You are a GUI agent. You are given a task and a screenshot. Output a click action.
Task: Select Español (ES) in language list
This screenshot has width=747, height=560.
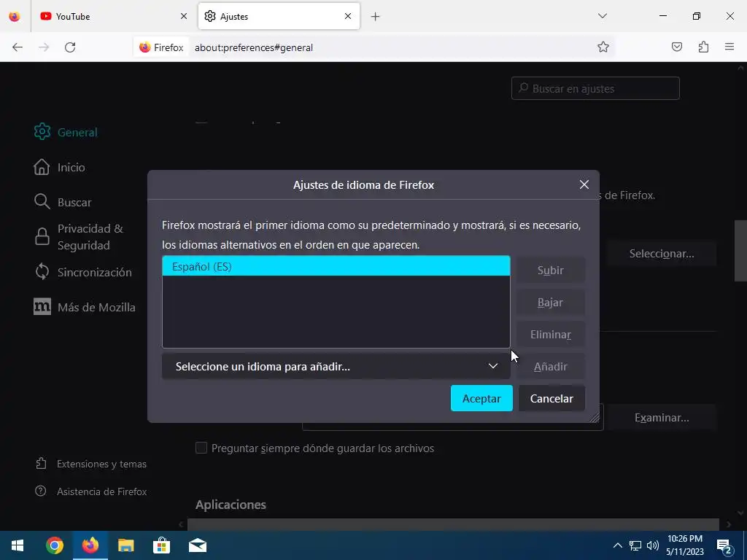[x=336, y=266]
